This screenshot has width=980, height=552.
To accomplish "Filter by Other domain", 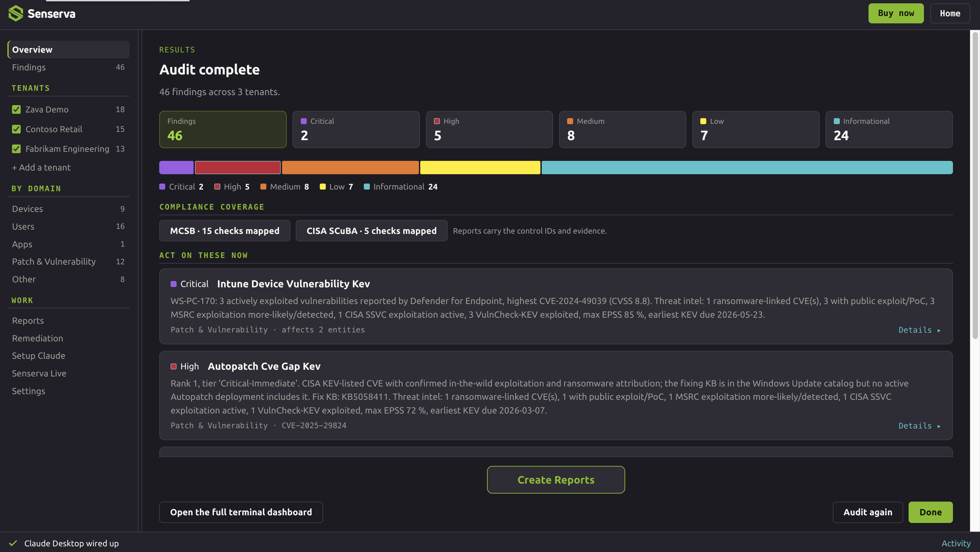I will click(x=68, y=279).
